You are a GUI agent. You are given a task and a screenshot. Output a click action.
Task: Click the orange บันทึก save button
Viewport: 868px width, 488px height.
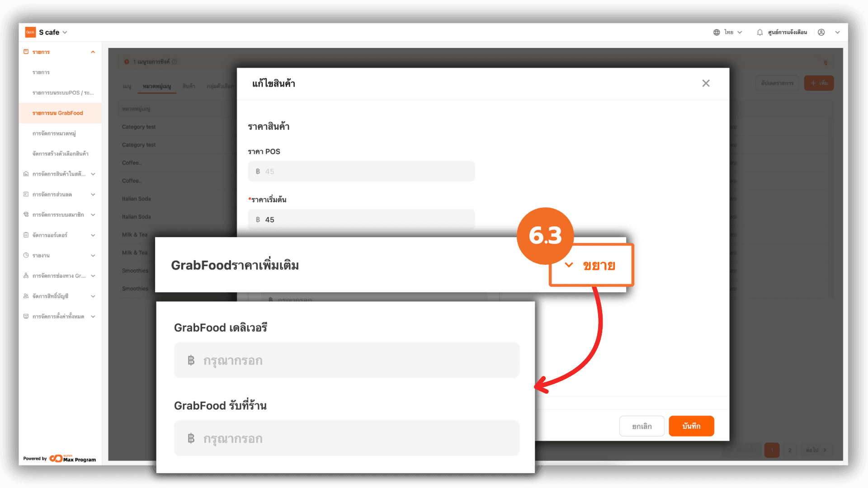tap(691, 426)
